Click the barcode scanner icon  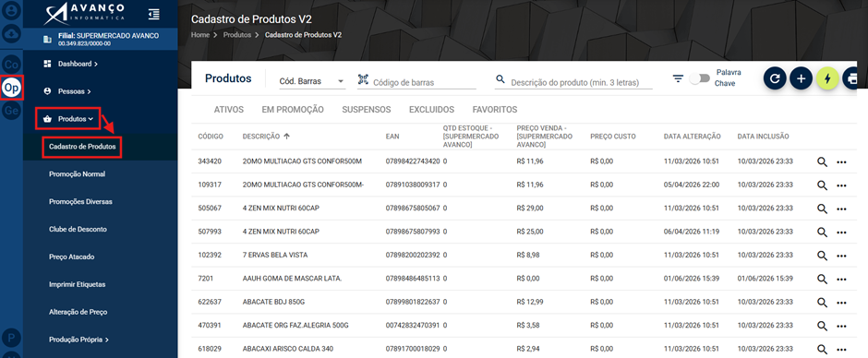[x=363, y=79]
